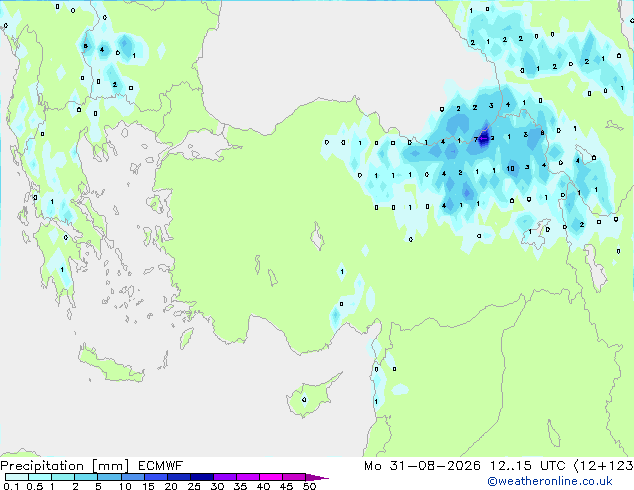Viewport: 634px width, 490px height.
Task: Select the 1–2 mm legend color box
Action: (63, 477)
